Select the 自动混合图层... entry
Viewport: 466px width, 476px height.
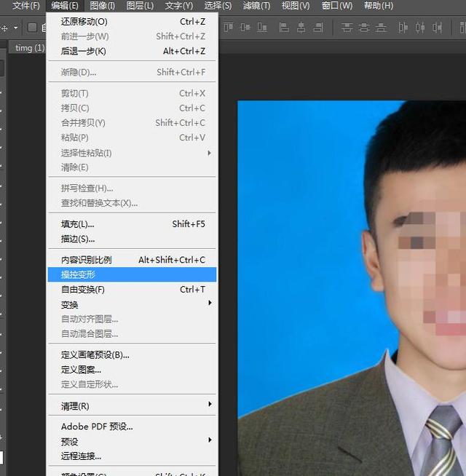pyautogui.click(x=132, y=334)
